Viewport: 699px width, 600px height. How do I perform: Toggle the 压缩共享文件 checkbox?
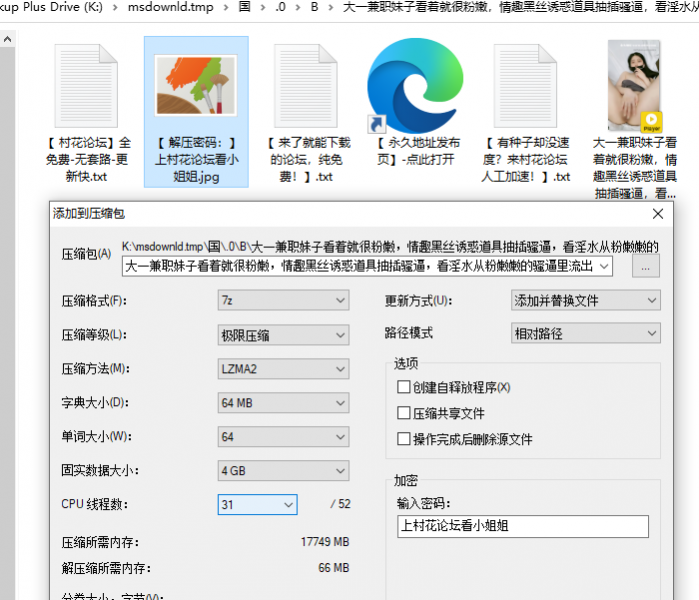(404, 413)
